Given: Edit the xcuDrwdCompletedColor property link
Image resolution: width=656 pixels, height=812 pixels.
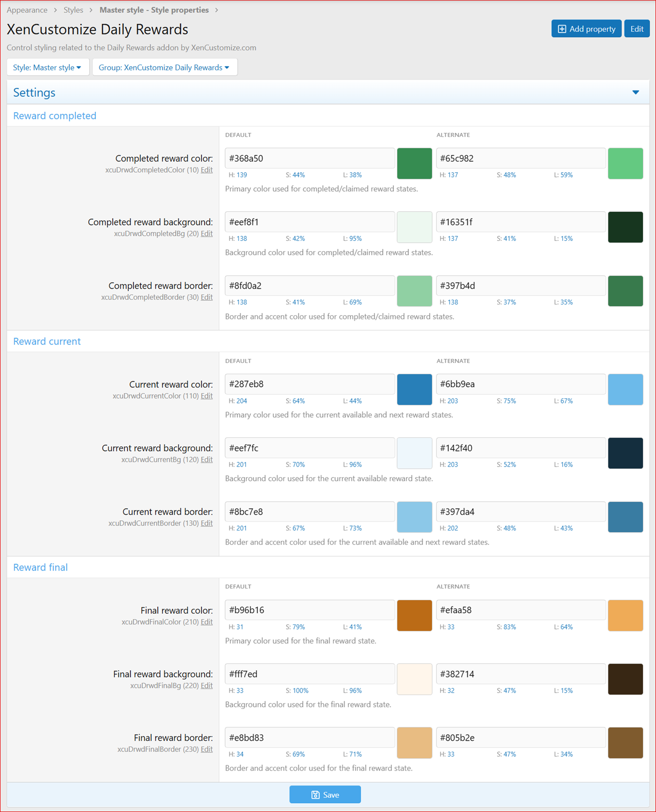Looking at the screenshot, I should (x=207, y=170).
